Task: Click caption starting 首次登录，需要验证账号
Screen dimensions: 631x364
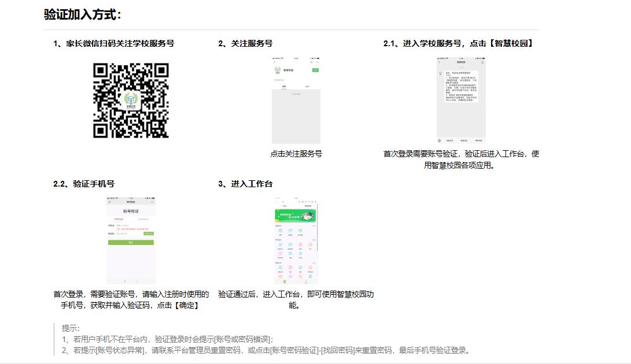Action: tap(131, 300)
